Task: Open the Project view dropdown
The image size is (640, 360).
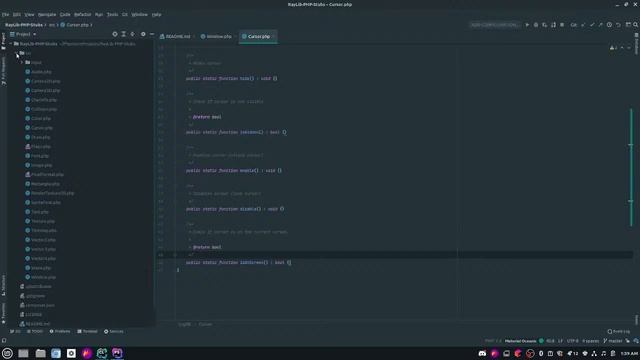Action: pyautogui.click(x=23, y=34)
